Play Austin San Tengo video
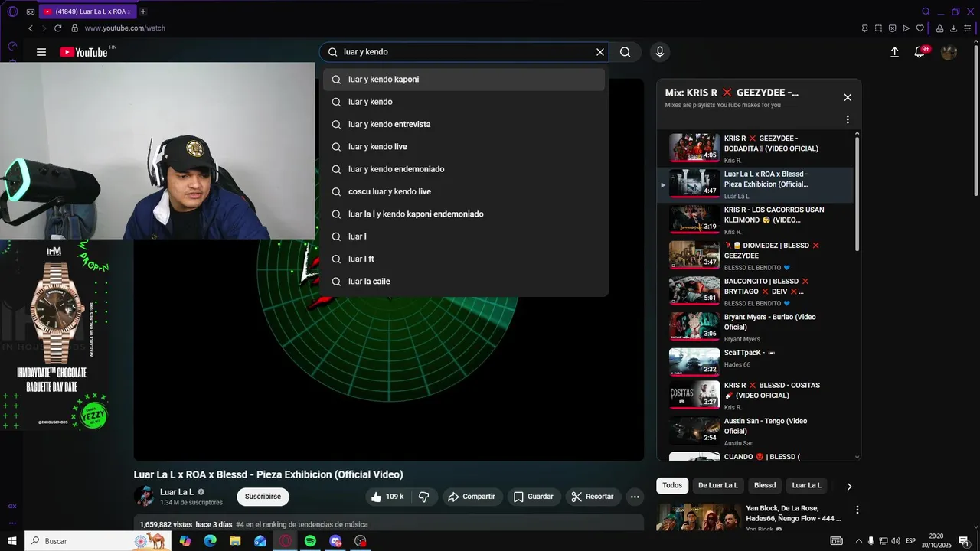 755,431
